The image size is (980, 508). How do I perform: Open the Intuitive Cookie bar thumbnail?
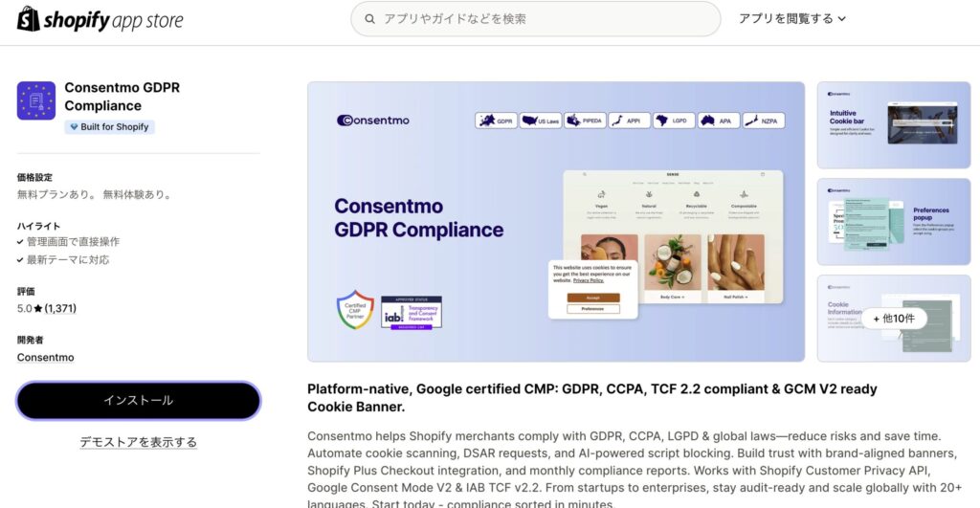[x=894, y=125]
